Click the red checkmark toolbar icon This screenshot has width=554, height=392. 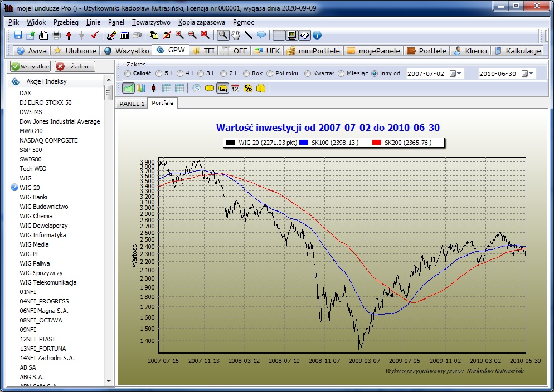pos(94,35)
